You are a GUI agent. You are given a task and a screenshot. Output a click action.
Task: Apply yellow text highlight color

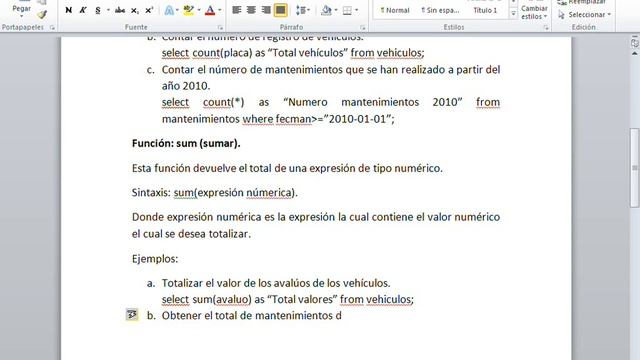tap(188, 10)
